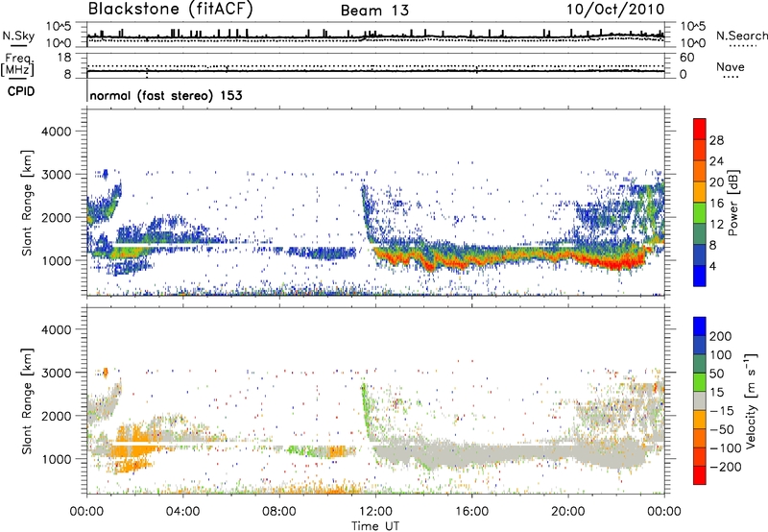
Task: Select the "N.Sky" legend label
Action: (18, 36)
